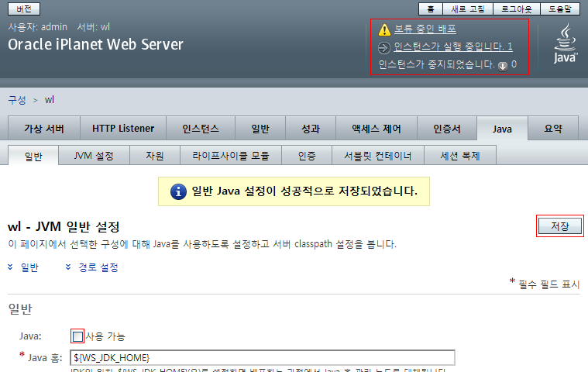The height and width of the screenshot is (372, 588).
Task: Click the 저장 save button
Action: 560,226
